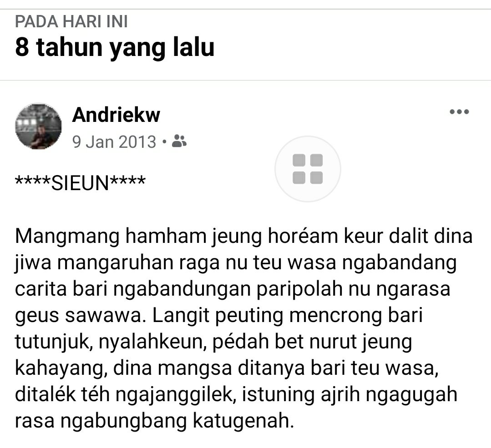Click the 9 Jan 2013 timestamp
Image resolution: width=491 pixels, height=448 pixels.
point(114,142)
